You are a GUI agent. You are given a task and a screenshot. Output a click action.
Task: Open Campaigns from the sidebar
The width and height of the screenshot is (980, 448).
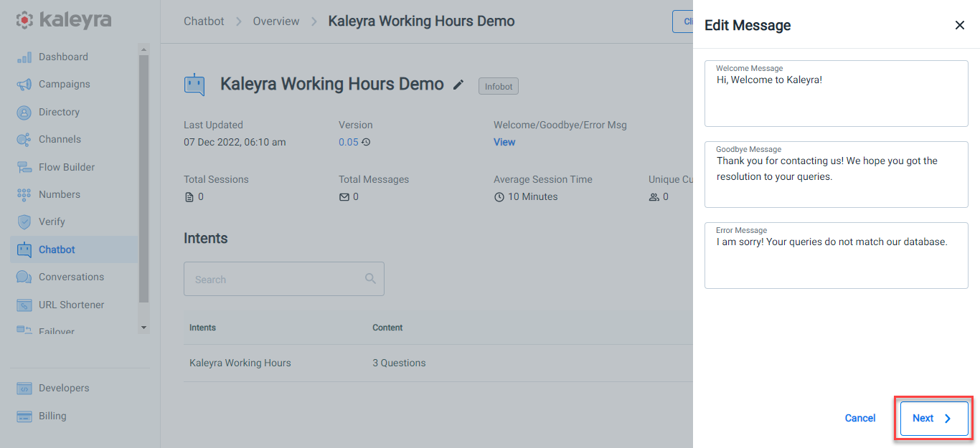(x=65, y=85)
